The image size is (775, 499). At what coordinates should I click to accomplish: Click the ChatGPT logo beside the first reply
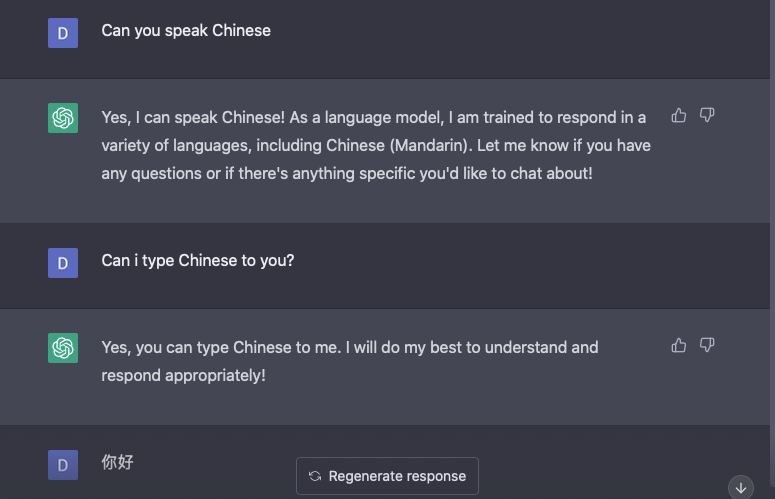tap(63, 118)
